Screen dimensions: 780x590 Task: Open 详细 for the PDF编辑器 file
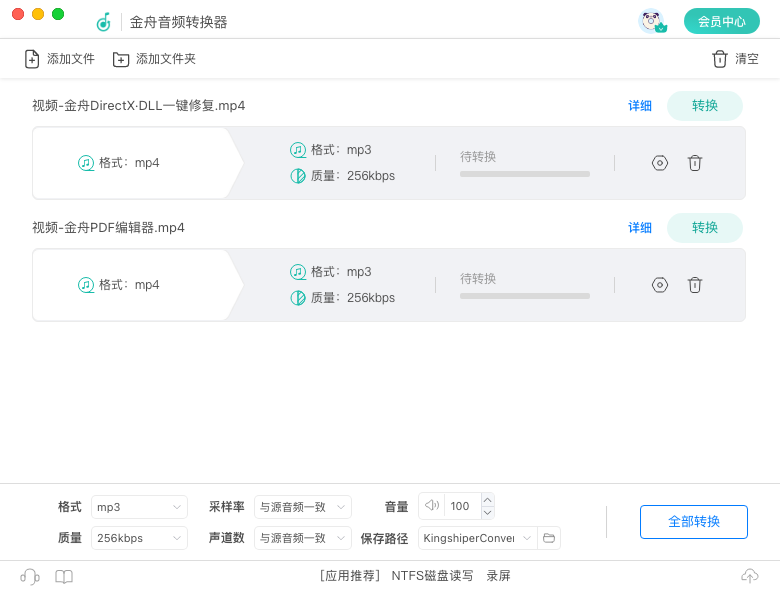click(640, 227)
